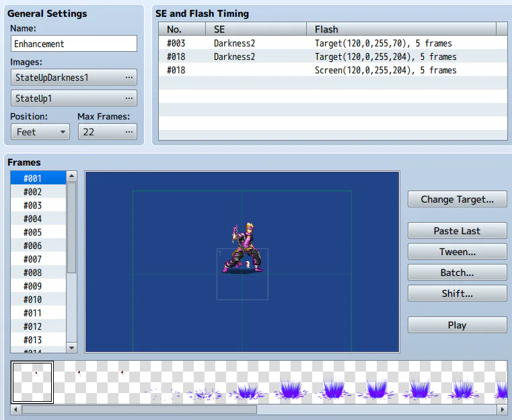Select frame #008 in the Frames list
This screenshot has height=420, width=512.
click(38, 273)
